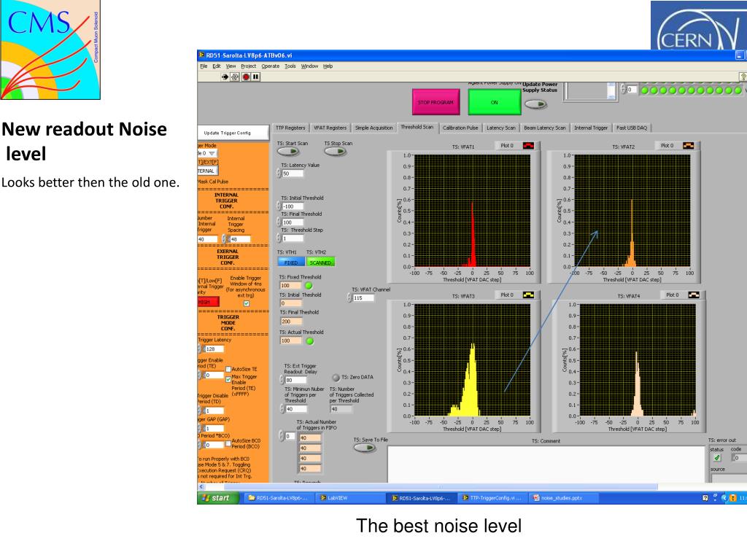Click the TS: Zero DATA indicator light
The image size is (747, 560).
[x=336, y=378]
